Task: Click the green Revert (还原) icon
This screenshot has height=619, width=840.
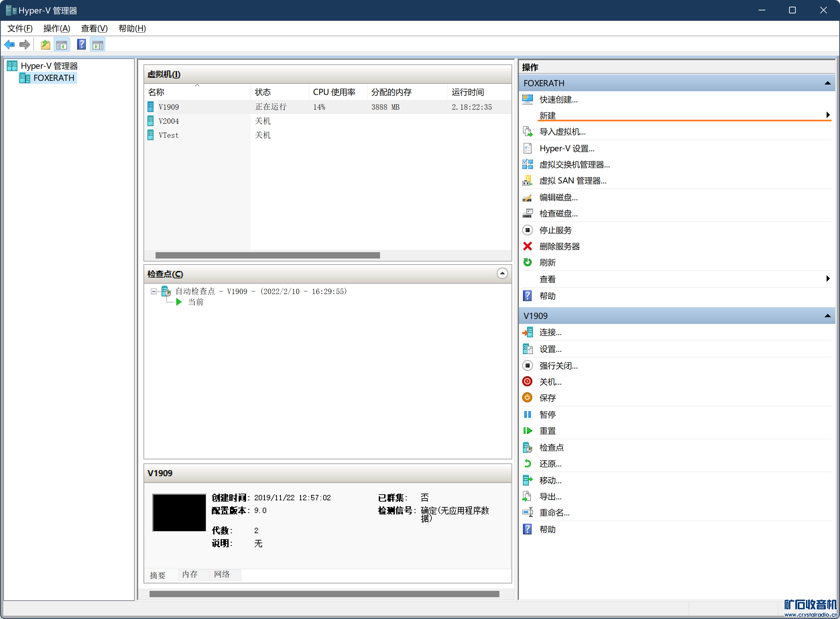Action: (528, 464)
